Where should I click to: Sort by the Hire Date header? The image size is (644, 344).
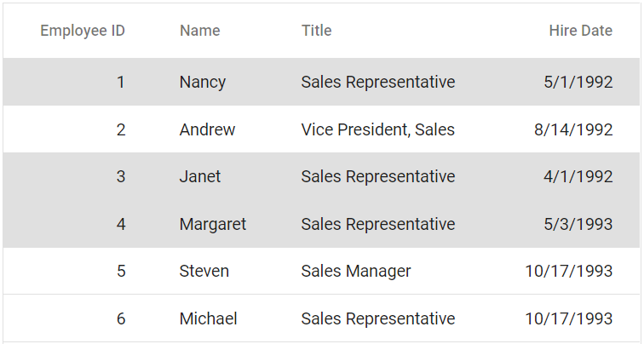pyautogui.click(x=580, y=31)
